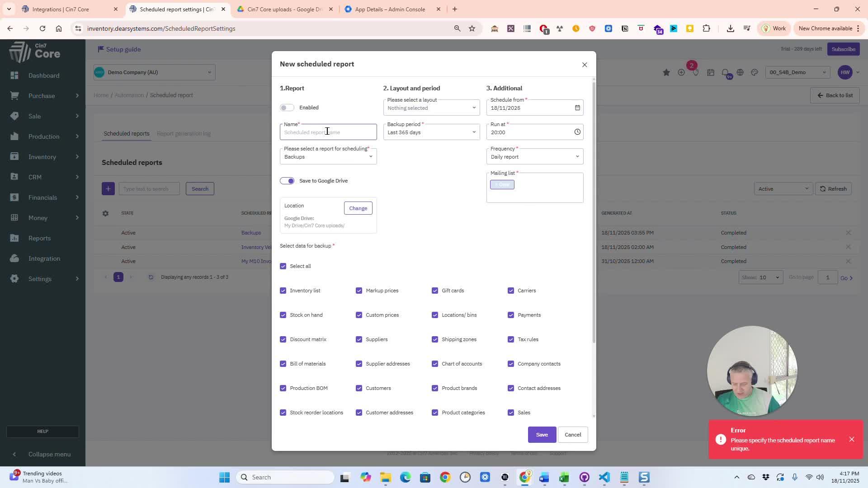Click the Reports sidebar icon
The image size is (868, 488).
click(x=14, y=238)
